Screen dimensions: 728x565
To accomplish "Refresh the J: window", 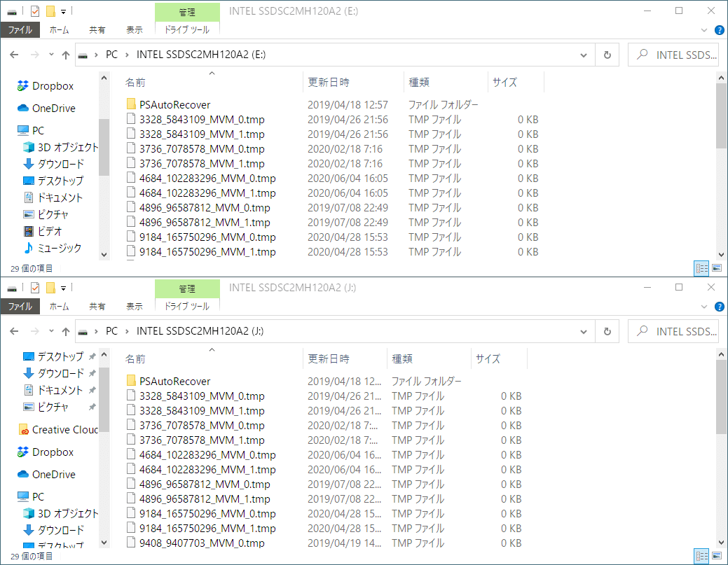I will (x=607, y=332).
